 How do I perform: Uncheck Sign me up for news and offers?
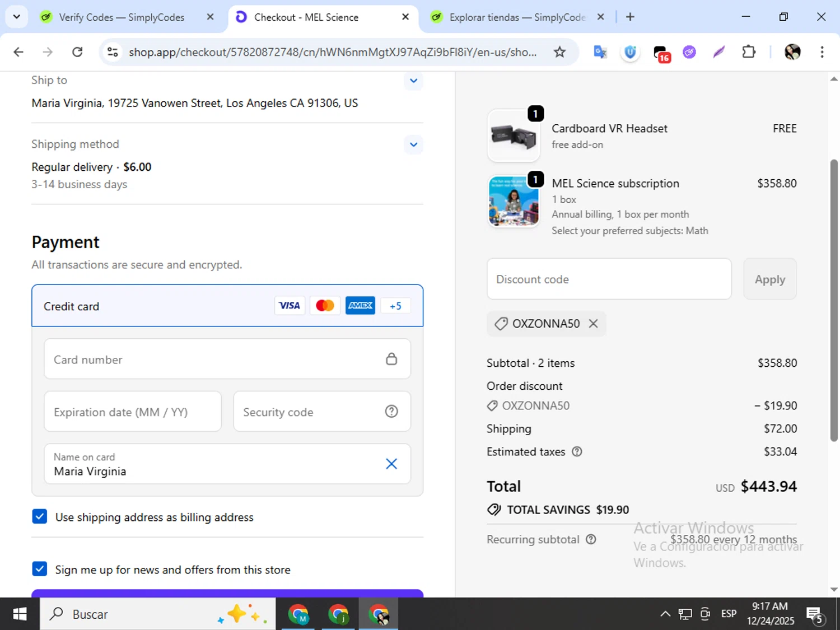click(x=40, y=569)
